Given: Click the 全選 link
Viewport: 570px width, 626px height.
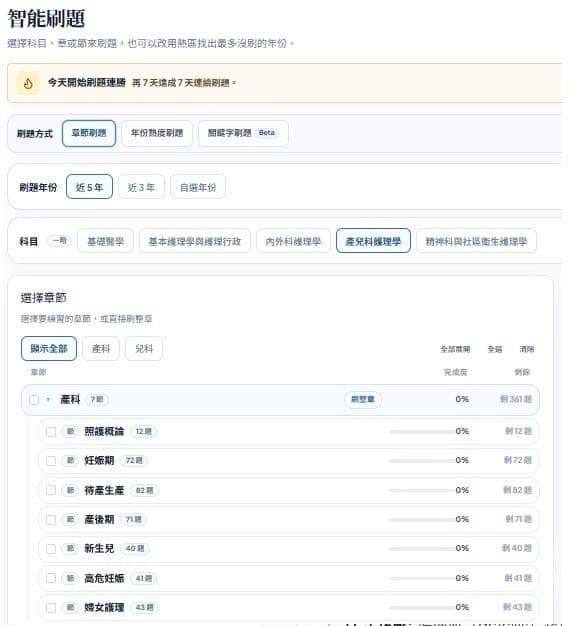Looking at the screenshot, I should pyautogui.click(x=495, y=349).
